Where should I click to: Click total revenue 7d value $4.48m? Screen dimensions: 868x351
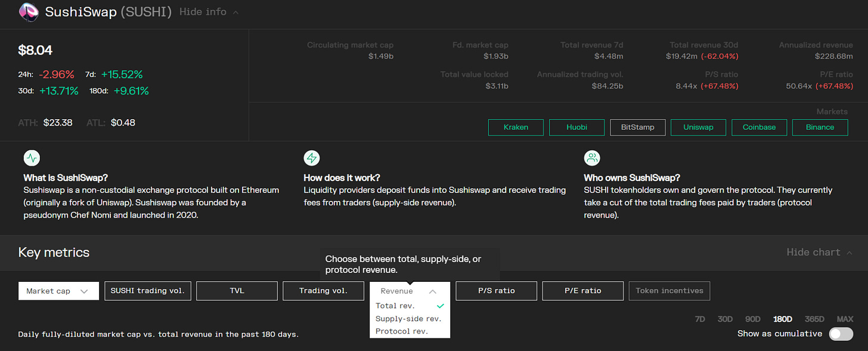[x=609, y=57]
